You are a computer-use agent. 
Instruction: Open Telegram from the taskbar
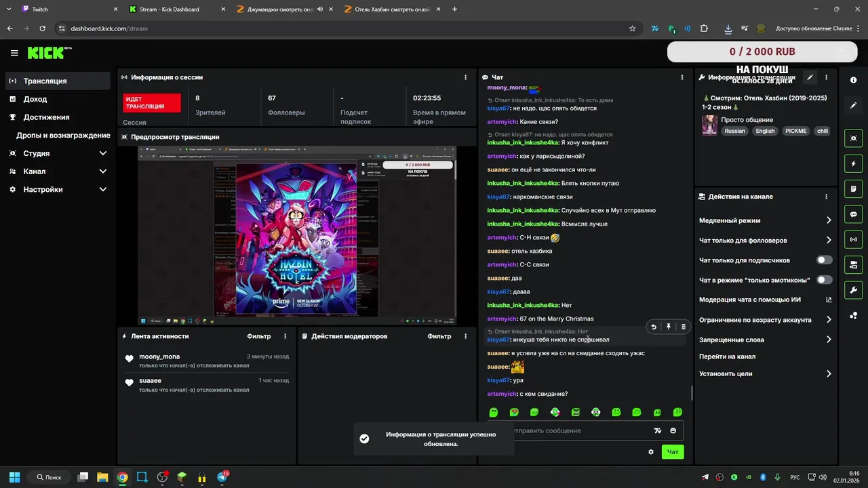click(222, 477)
